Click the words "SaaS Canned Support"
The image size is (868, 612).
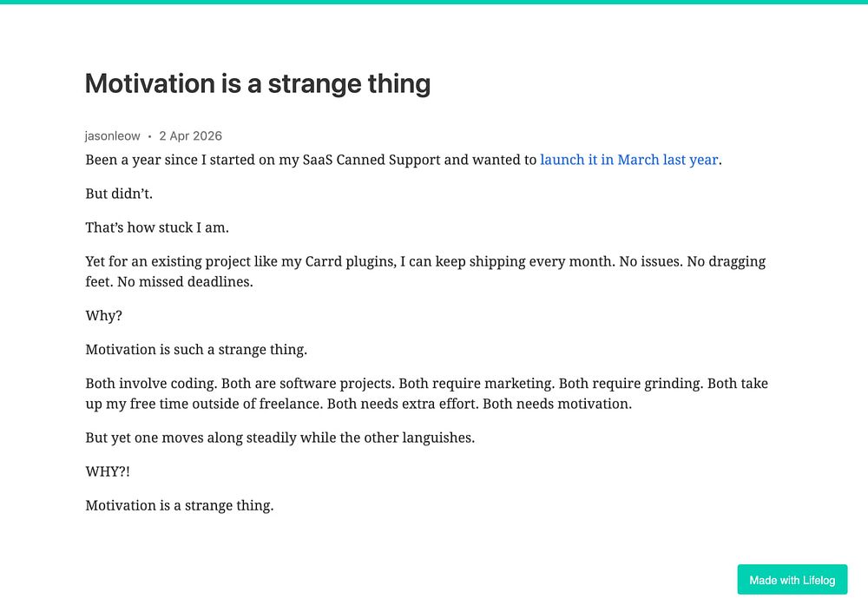coord(371,160)
